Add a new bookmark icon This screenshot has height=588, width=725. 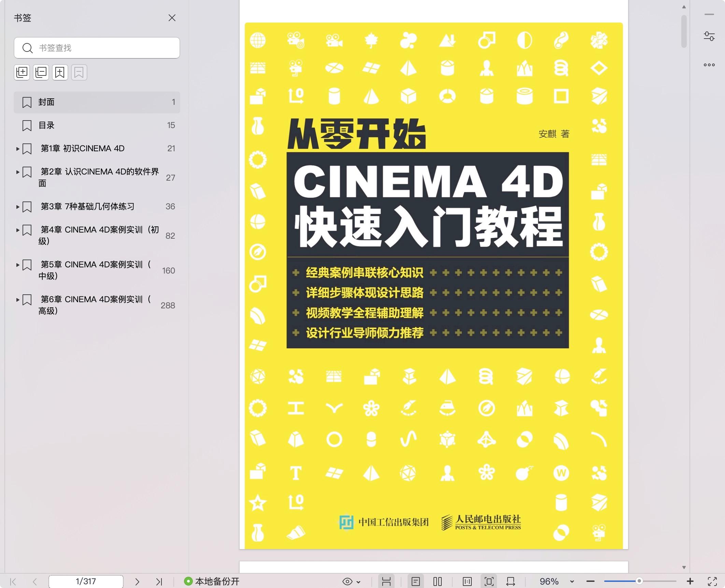coord(60,72)
